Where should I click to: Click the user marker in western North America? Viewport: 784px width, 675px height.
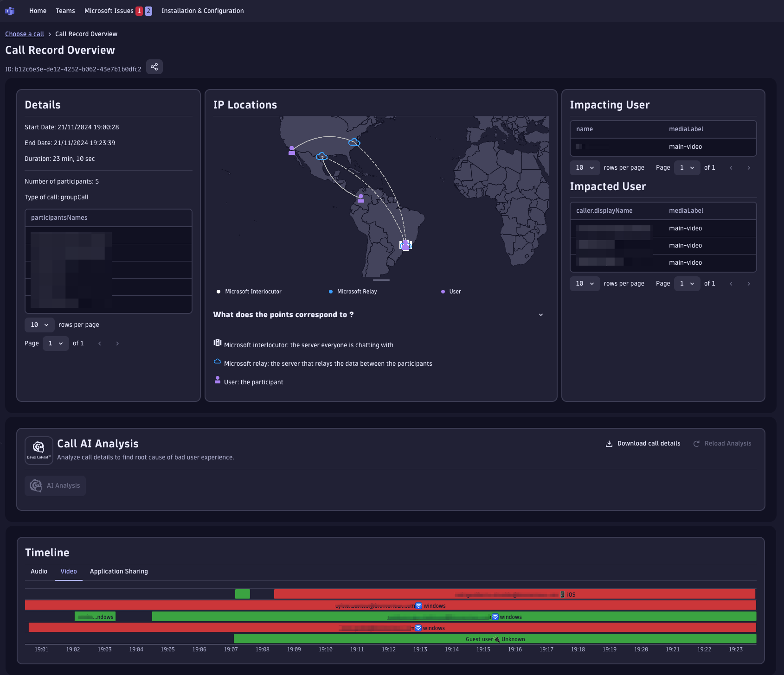click(x=292, y=150)
